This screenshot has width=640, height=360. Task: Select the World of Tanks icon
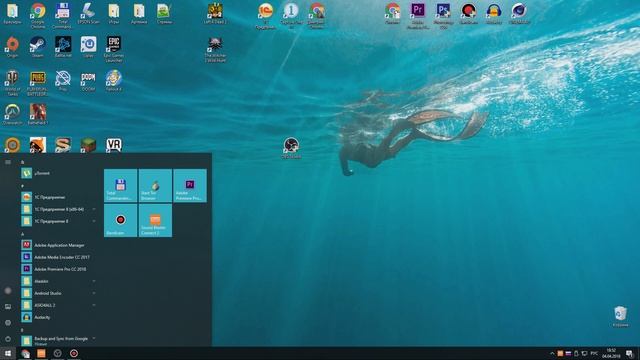(x=12, y=83)
